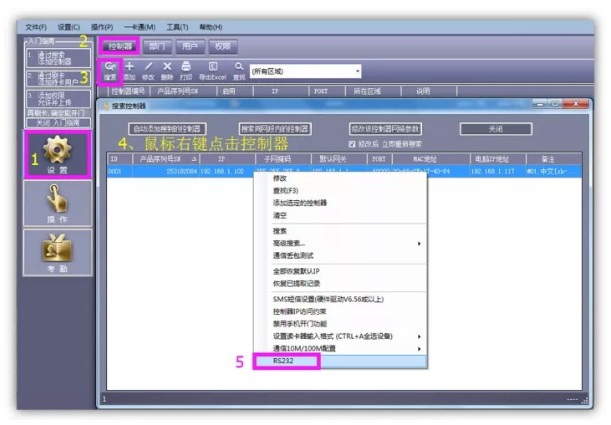Select RS232 in the context menu
611x425 pixels.
(x=285, y=360)
